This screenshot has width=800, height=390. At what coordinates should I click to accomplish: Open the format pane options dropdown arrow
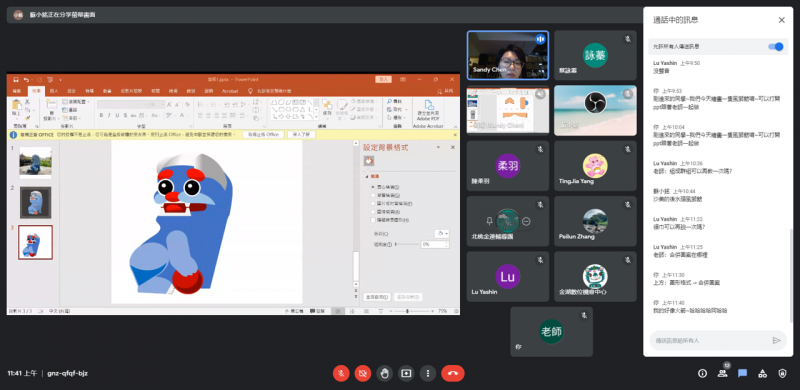(x=438, y=147)
